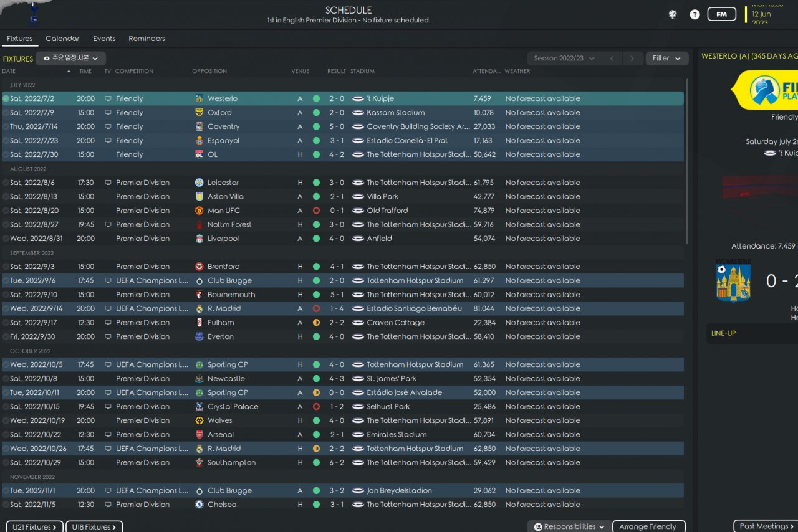Screen dimensions: 798x532
Task: Click TV icon on Westerlo fixture row
Action: [108, 98]
